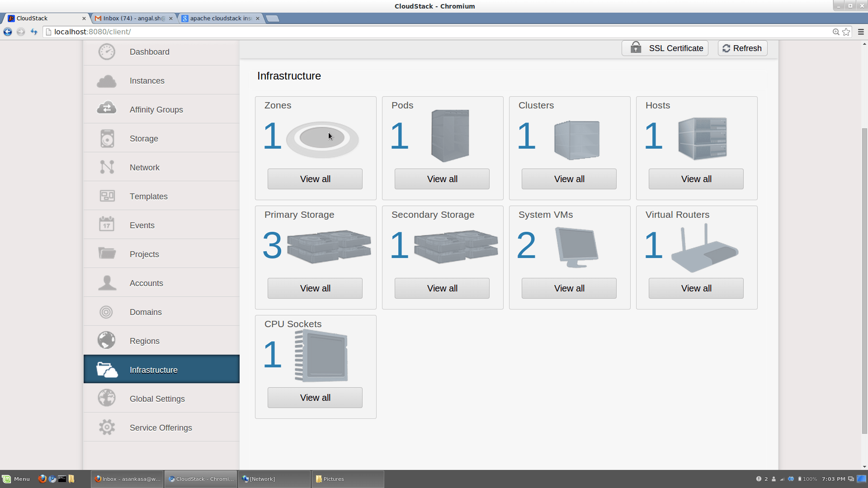
Task: Click the Global Settings globe icon
Action: (107, 398)
